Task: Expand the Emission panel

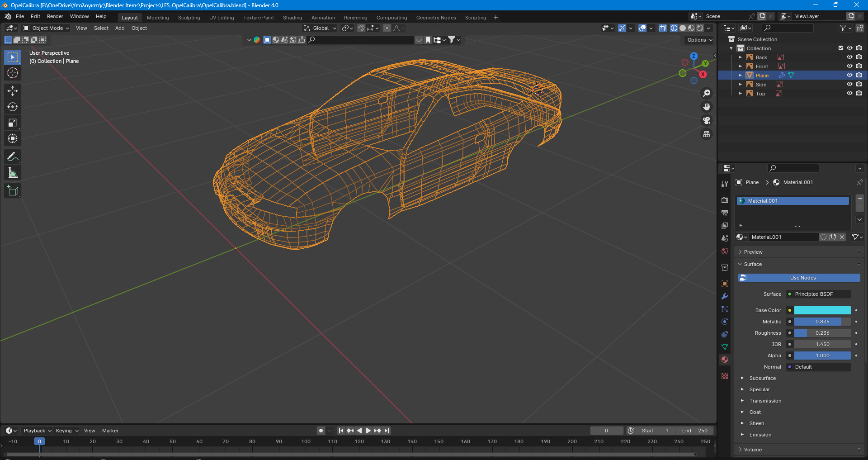Action: coord(760,435)
